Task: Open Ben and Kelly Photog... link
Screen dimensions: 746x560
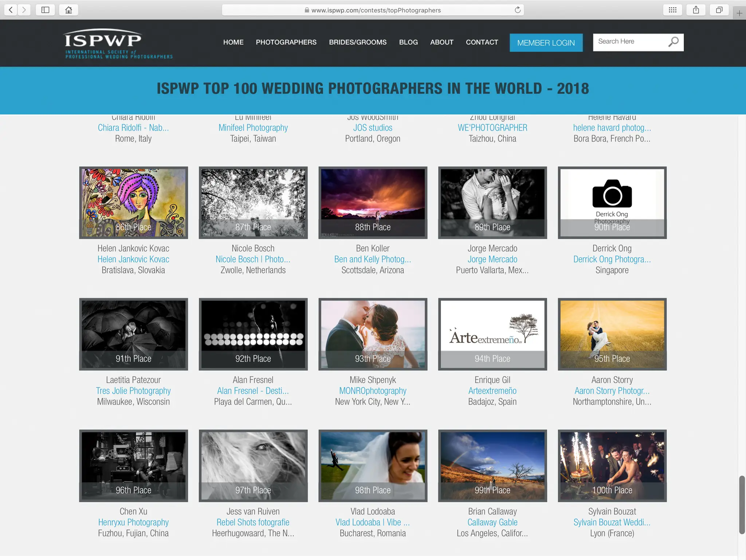Action: point(373,259)
